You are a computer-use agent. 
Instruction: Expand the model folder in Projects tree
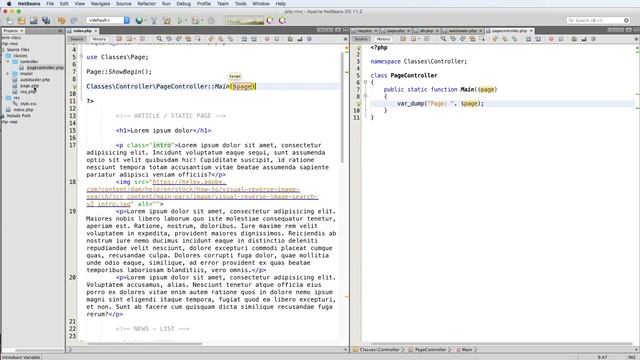[x=8, y=74]
